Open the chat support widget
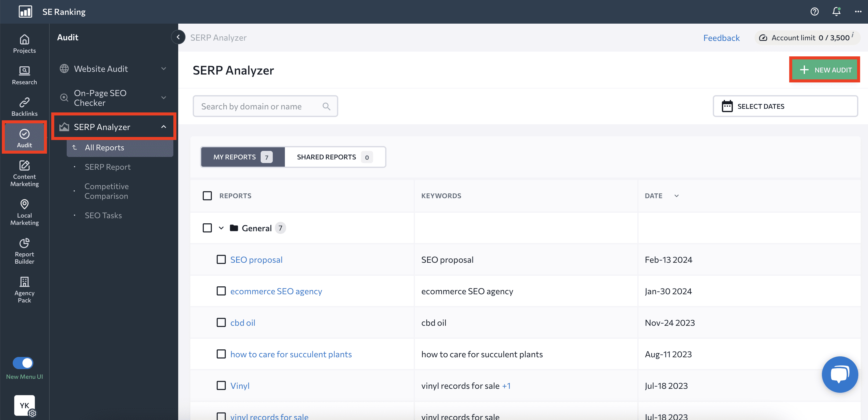Image resolution: width=868 pixels, height=420 pixels. tap(840, 374)
